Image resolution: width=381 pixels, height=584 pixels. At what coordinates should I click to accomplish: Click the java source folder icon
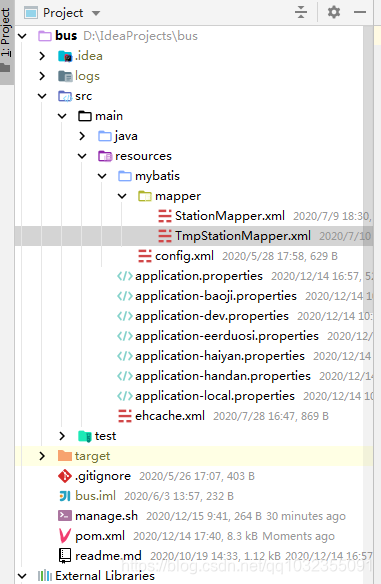click(105, 136)
